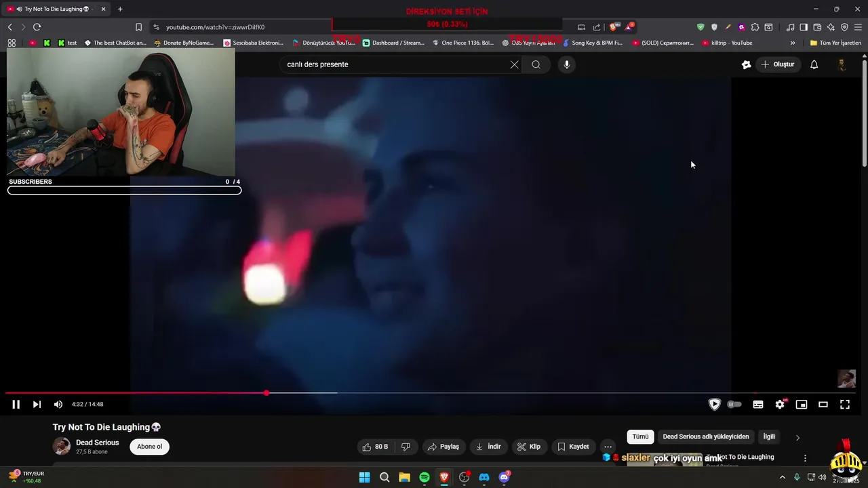Show hidden system tray icons

pos(782,477)
